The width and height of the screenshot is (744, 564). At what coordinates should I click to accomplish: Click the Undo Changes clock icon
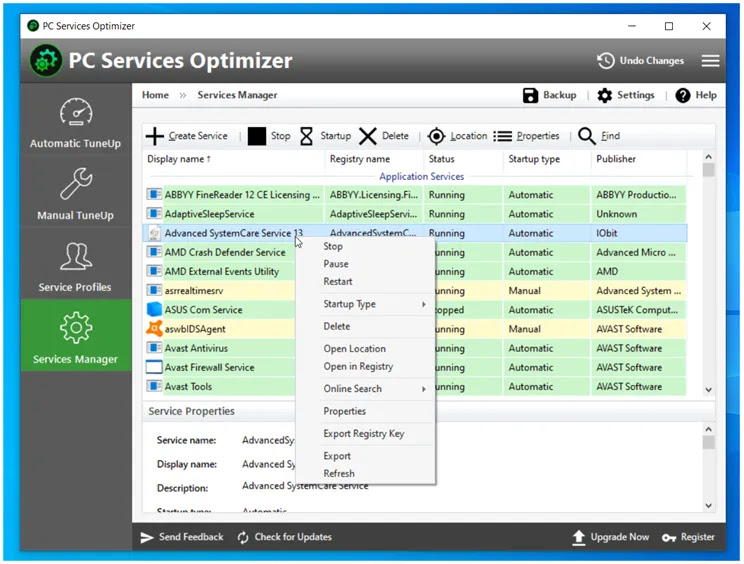click(606, 61)
